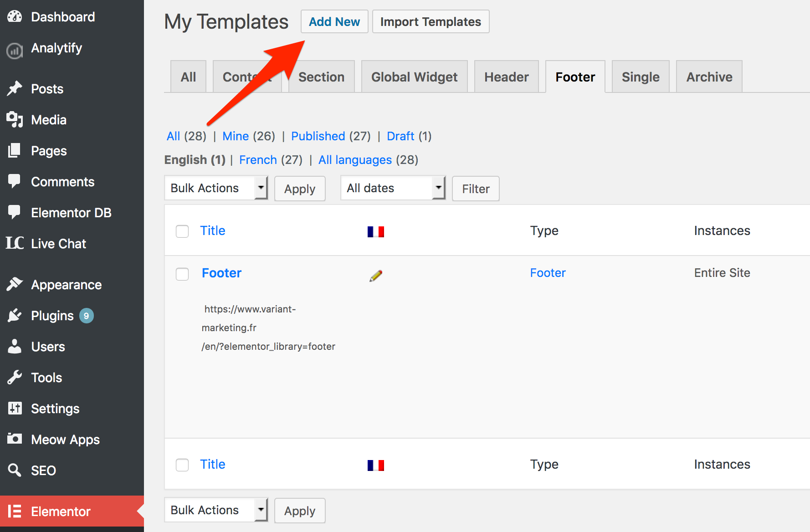Click the Users person icon
This screenshot has height=532, width=810.
click(15, 346)
